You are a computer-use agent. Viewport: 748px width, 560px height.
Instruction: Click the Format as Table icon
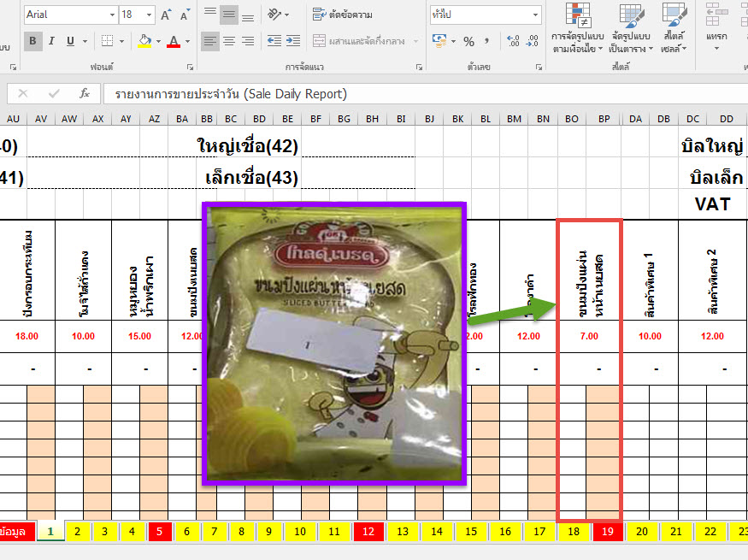(x=631, y=29)
